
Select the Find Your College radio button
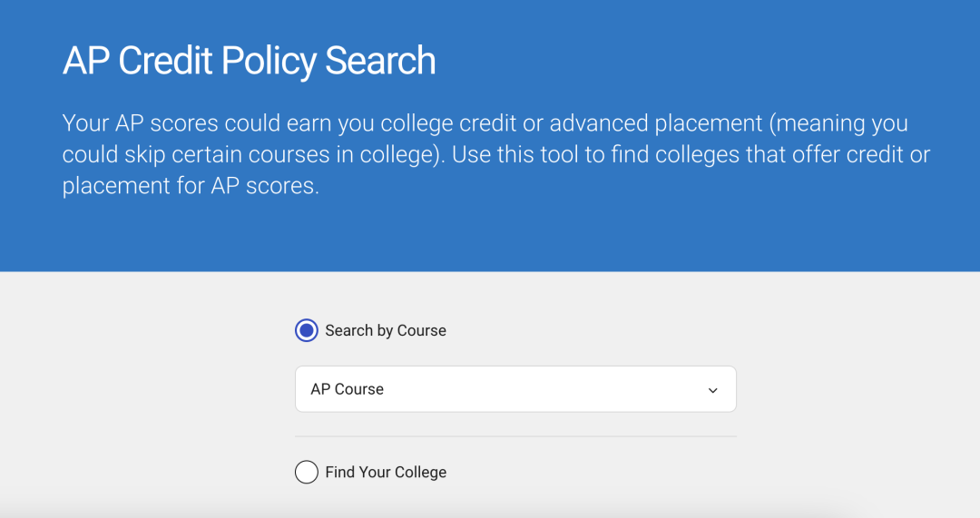[307, 472]
